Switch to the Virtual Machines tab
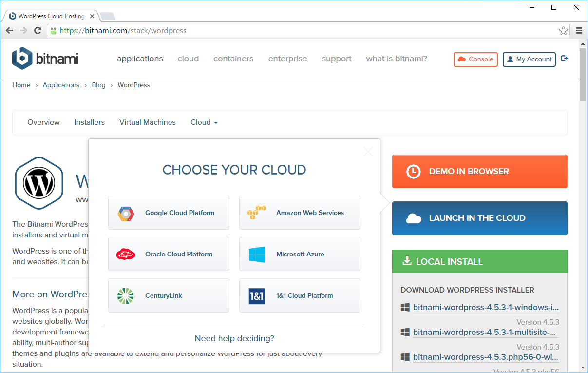Image resolution: width=588 pixels, height=373 pixels. [148, 122]
